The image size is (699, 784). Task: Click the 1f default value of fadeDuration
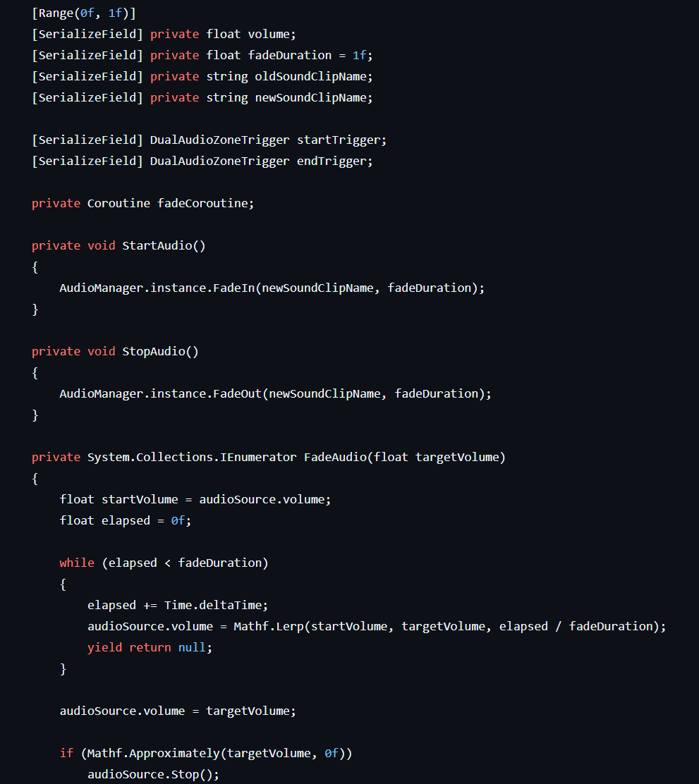pyautogui.click(x=359, y=55)
